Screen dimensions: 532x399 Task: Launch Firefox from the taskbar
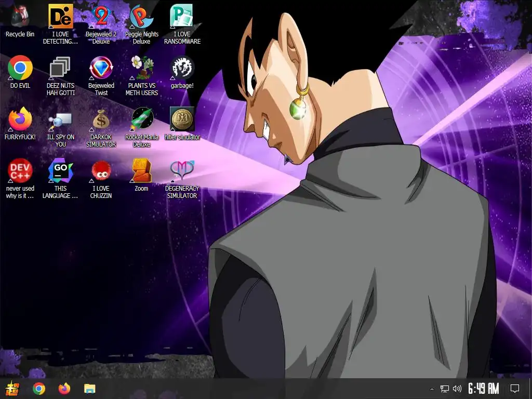point(64,389)
